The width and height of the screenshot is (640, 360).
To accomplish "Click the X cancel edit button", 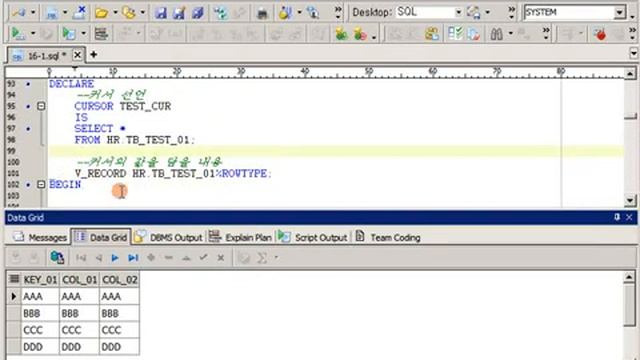I will tap(221, 258).
